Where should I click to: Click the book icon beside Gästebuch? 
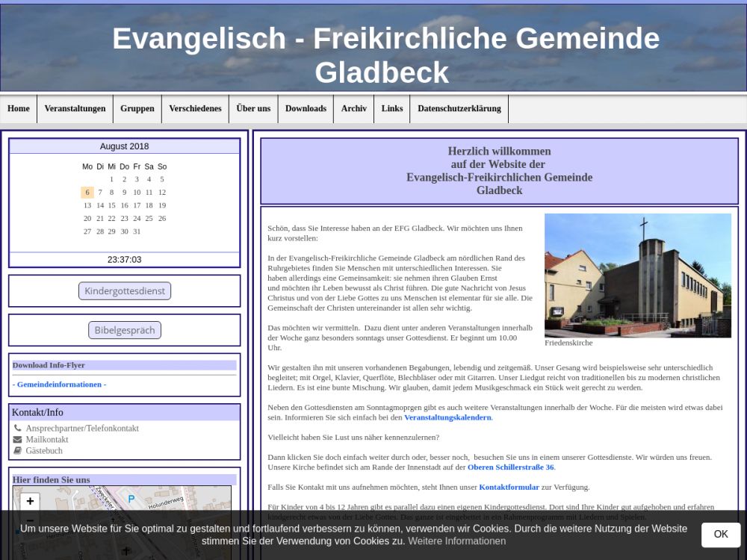18,451
